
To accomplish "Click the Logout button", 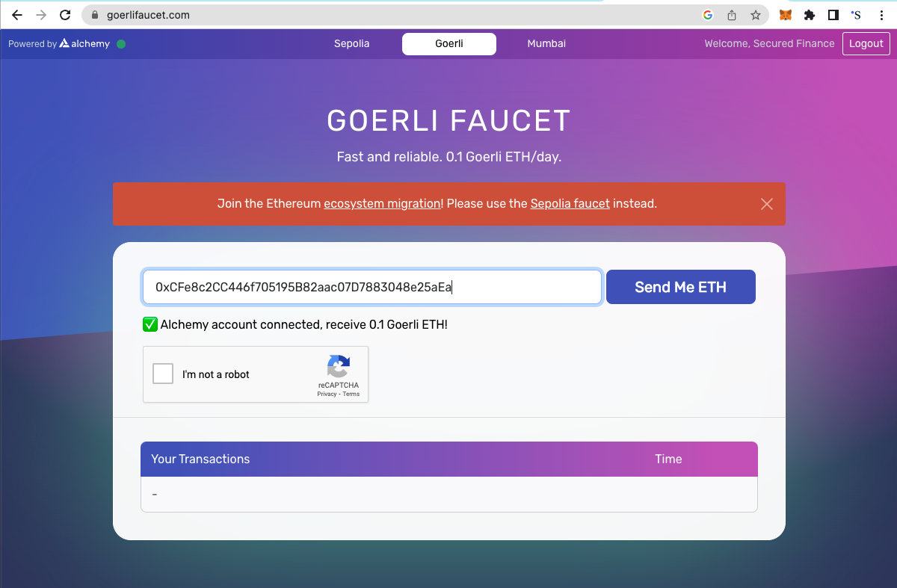I will click(x=866, y=44).
